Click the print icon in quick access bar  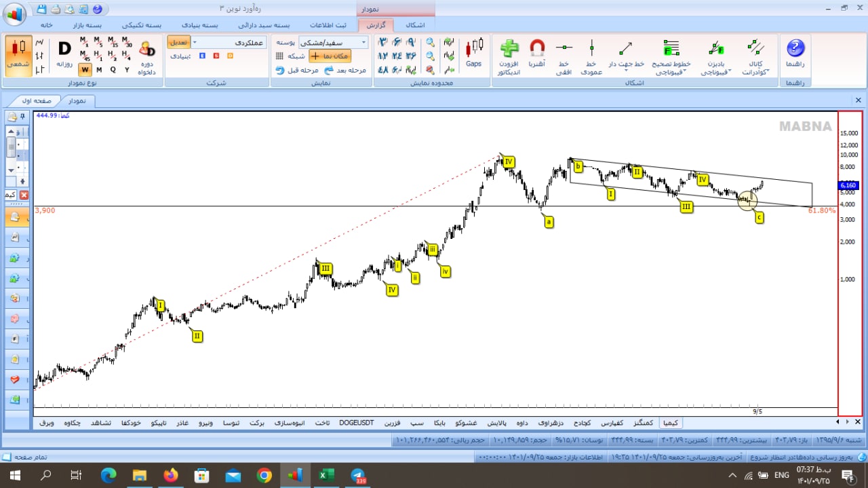pos(56,9)
